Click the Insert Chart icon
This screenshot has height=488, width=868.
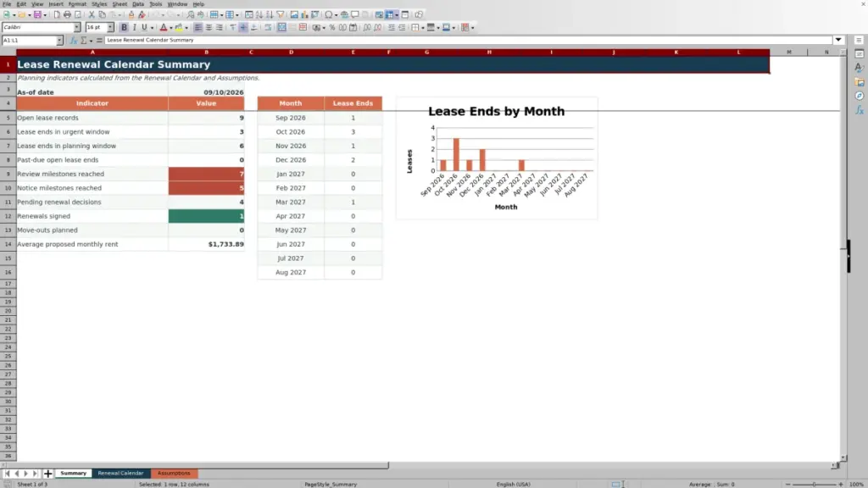click(x=304, y=14)
